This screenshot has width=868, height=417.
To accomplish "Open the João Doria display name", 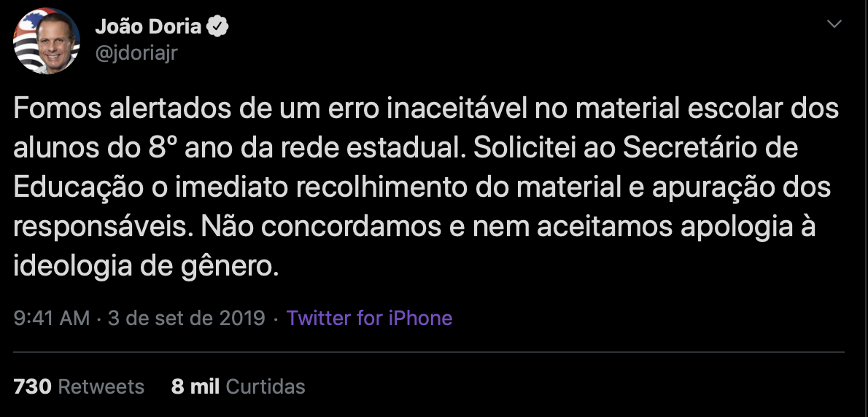I will click(148, 28).
